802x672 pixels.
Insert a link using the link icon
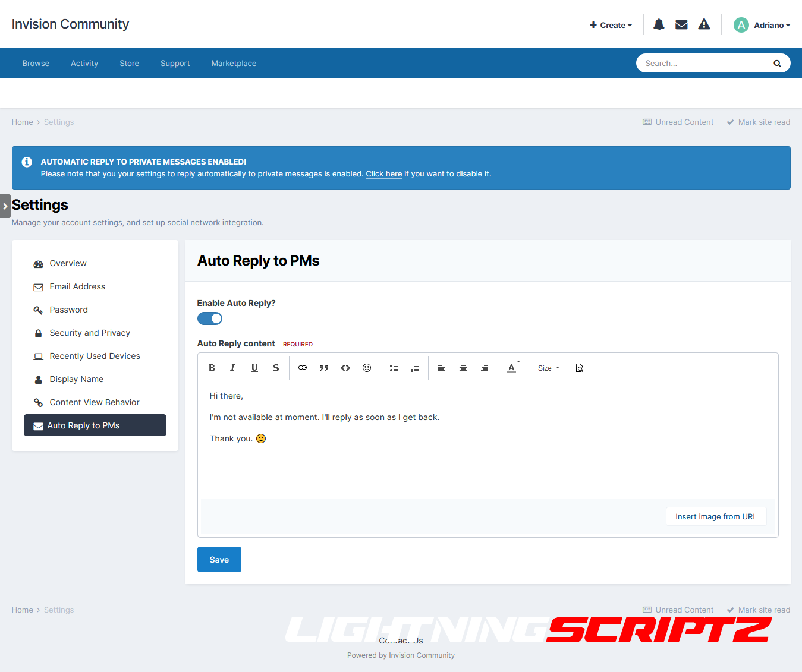click(303, 368)
